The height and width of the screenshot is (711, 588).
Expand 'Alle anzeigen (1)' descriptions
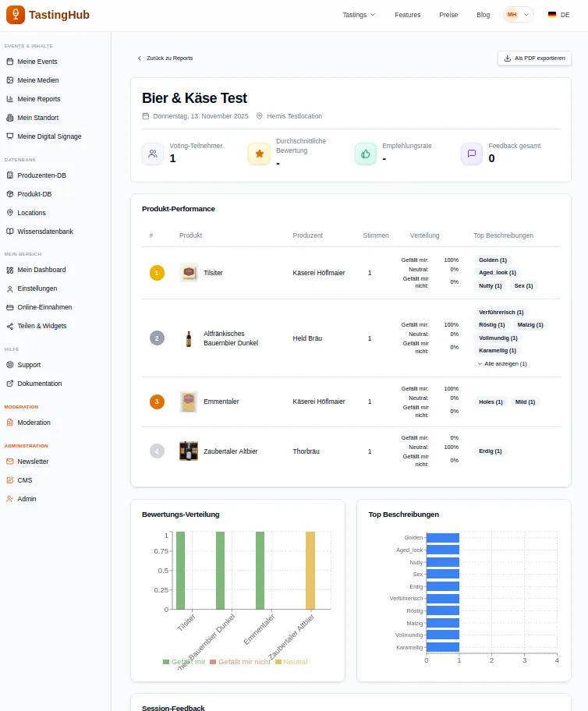click(x=502, y=364)
